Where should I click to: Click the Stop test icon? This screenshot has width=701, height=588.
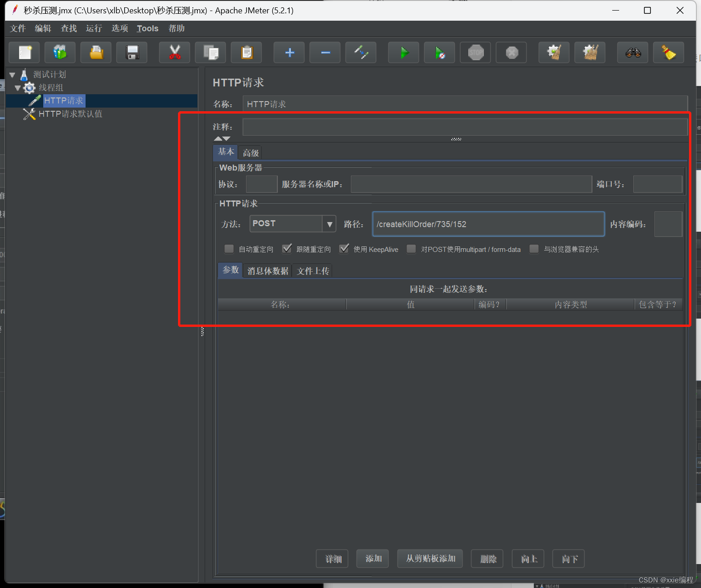click(x=476, y=52)
